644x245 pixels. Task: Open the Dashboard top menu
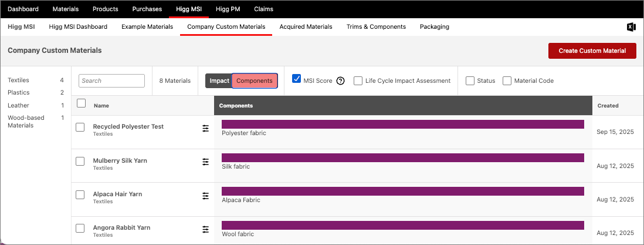click(x=23, y=9)
